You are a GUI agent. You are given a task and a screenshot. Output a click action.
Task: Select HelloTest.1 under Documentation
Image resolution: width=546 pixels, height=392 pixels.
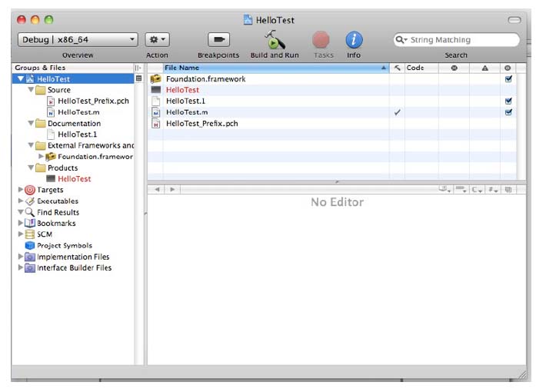point(78,135)
